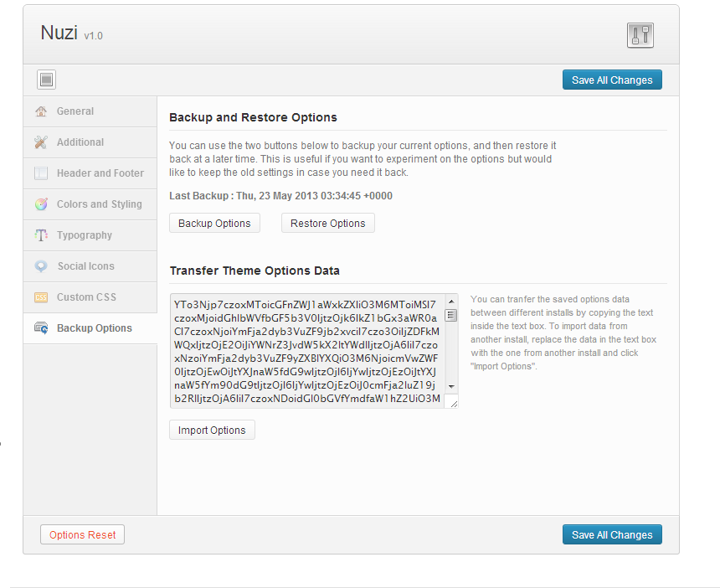Click the sliders icon in the header

click(x=640, y=36)
